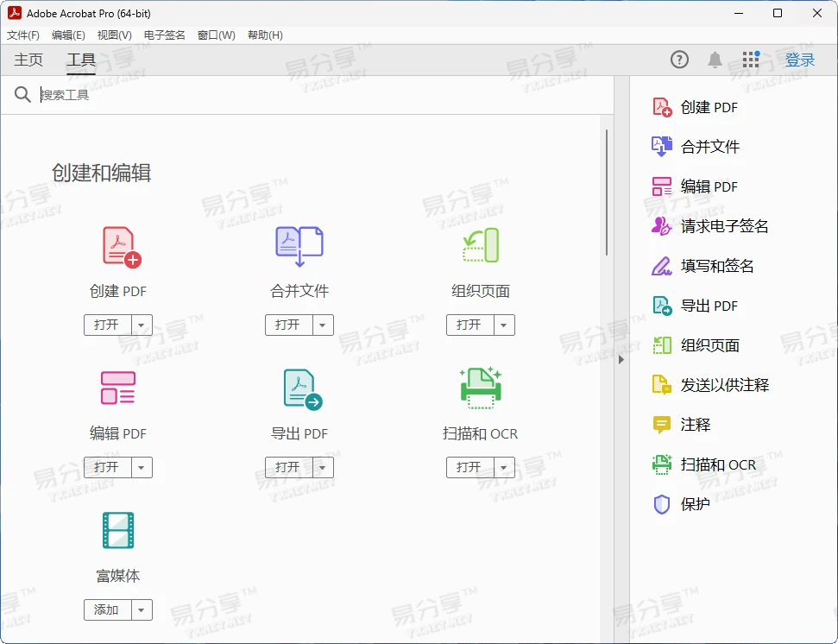Viewport: 838px width, 644px height.
Task: Switch to the 工具 tab
Action: (81, 60)
